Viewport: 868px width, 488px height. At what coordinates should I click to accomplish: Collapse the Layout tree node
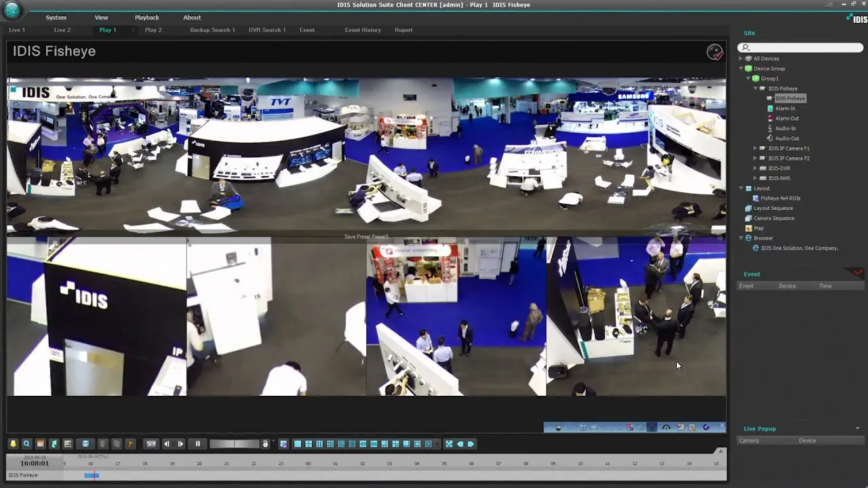tap(741, 188)
